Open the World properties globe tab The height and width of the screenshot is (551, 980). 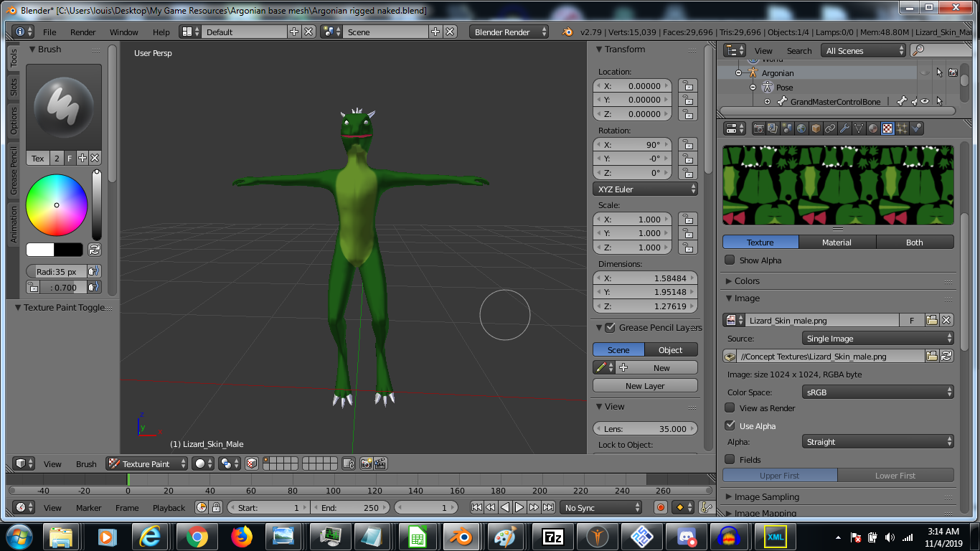[x=801, y=128]
